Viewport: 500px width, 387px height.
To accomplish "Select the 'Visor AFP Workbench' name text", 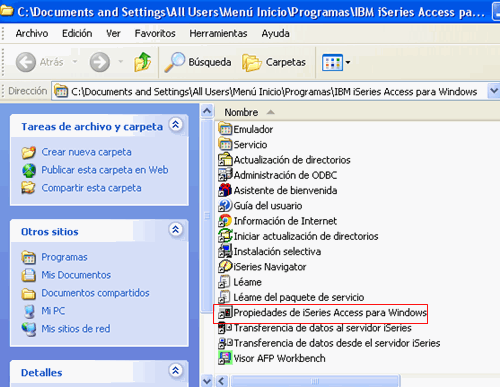I will coord(279,358).
